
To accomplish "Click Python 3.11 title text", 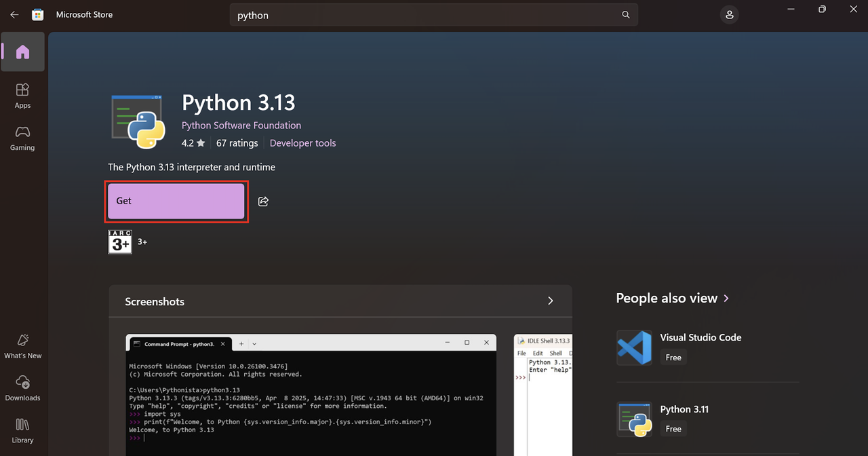I will (x=684, y=409).
